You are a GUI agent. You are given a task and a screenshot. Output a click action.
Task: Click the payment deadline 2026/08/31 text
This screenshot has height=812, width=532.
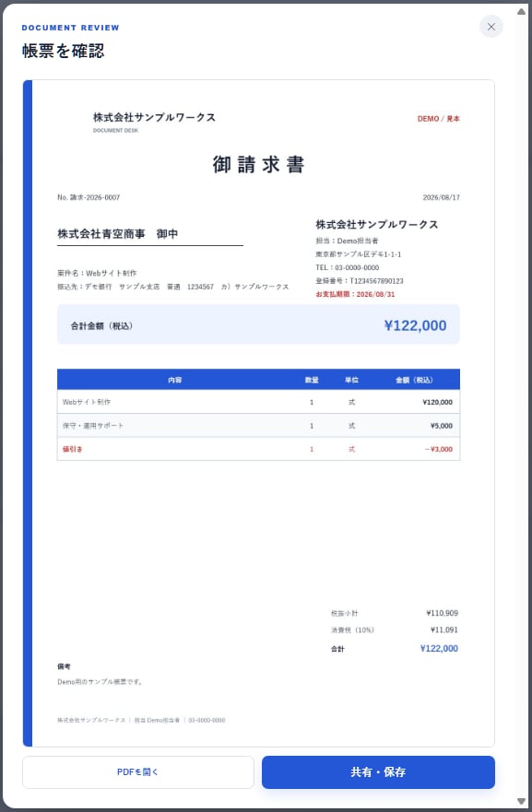[355, 294]
